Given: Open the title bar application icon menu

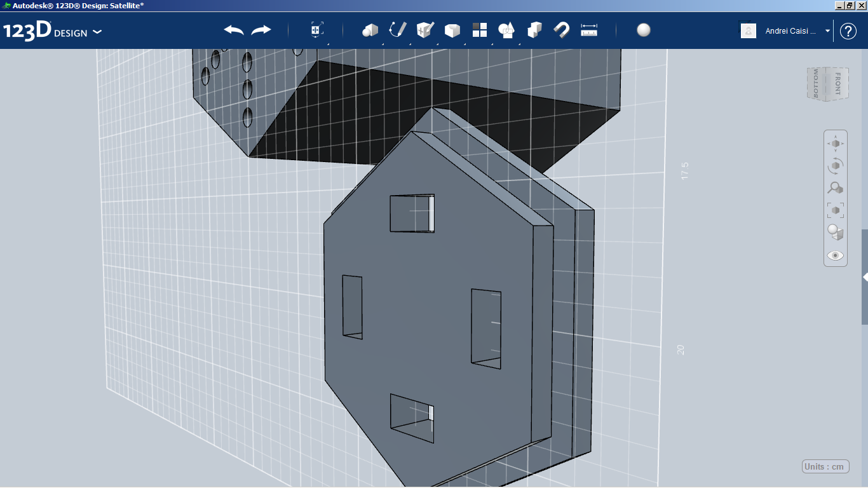Looking at the screenshot, I should 7,5.
